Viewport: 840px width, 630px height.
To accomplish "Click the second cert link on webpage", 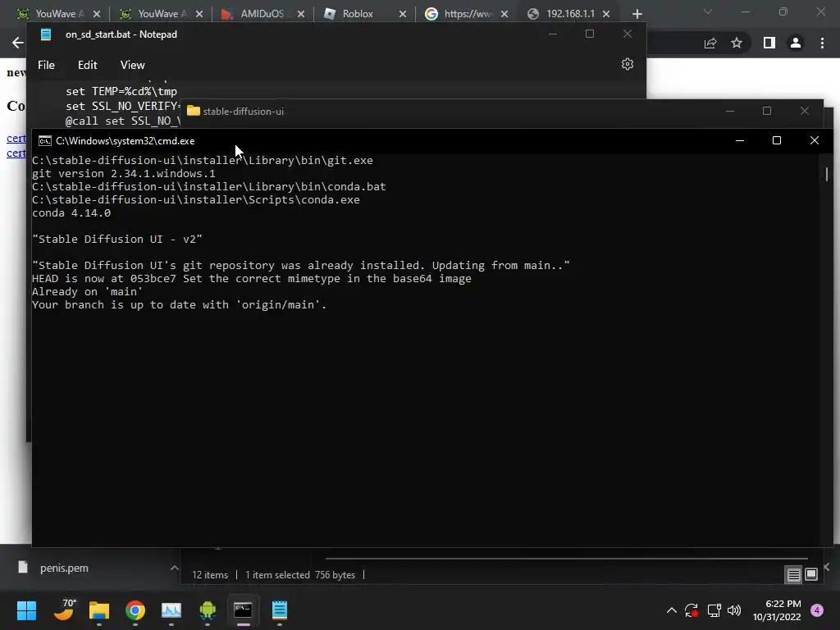I will click(16, 153).
